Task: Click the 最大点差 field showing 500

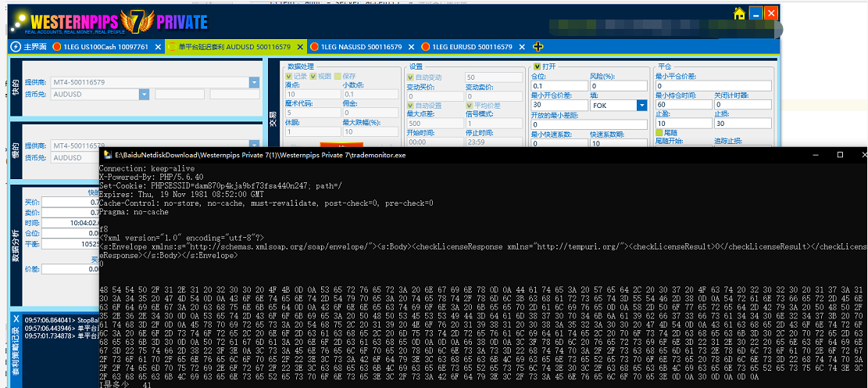Action: pos(434,123)
